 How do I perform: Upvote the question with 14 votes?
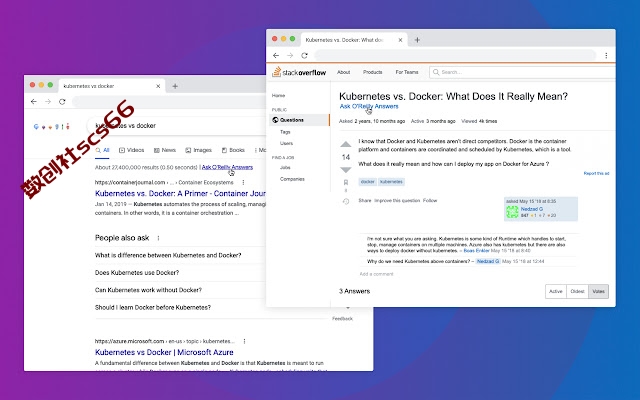(x=346, y=144)
